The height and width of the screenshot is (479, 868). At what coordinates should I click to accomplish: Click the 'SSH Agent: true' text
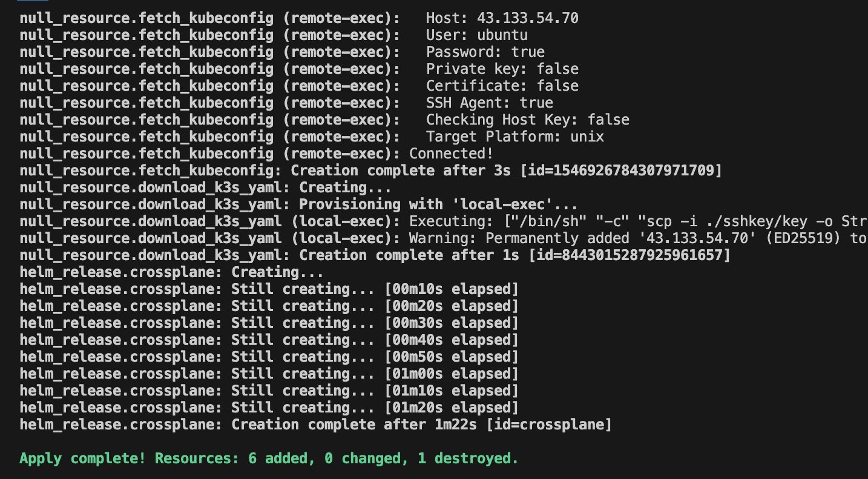click(x=490, y=103)
